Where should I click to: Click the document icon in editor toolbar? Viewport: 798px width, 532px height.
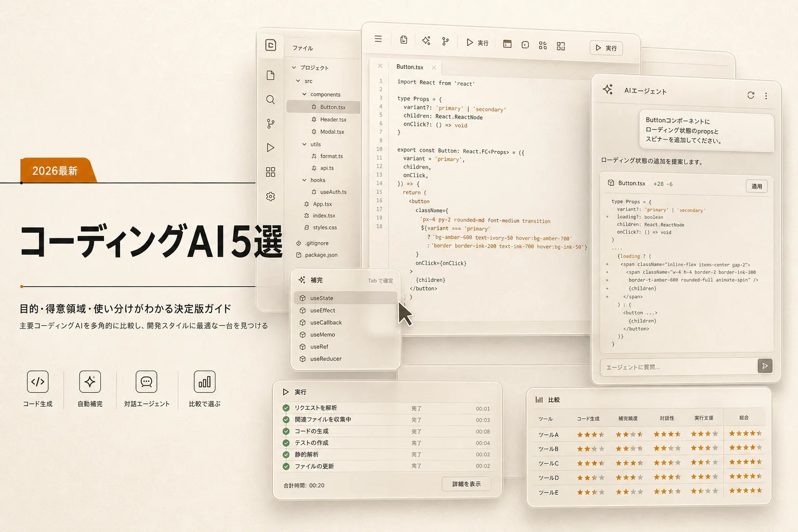click(x=404, y=40)
